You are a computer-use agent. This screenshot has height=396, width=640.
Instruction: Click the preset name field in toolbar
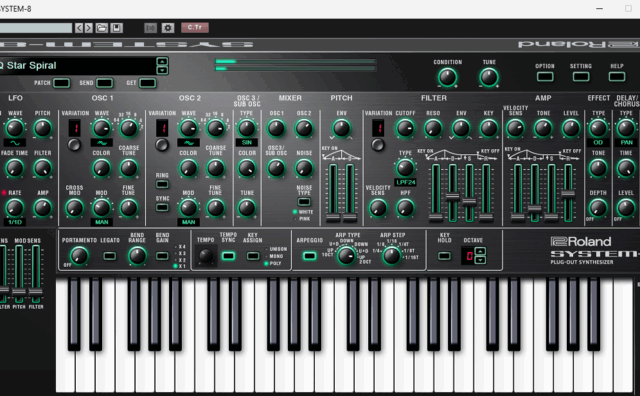pos(36,28)
